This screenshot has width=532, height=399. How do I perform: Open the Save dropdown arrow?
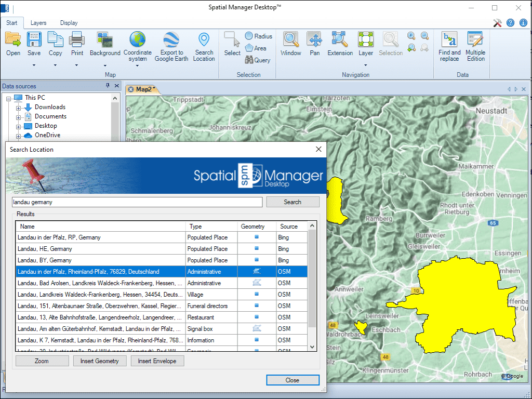coord(34,65)
